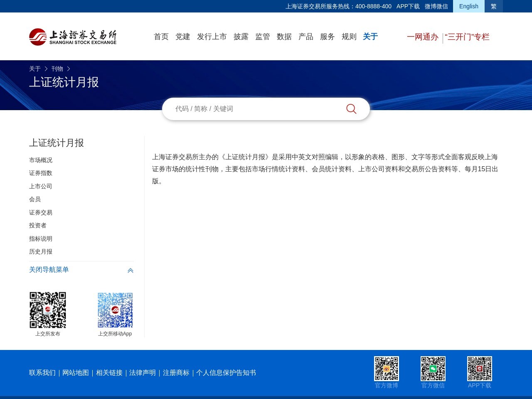Click the 官方微博 QR code
The image size is (532, 399).
point(387,369)
